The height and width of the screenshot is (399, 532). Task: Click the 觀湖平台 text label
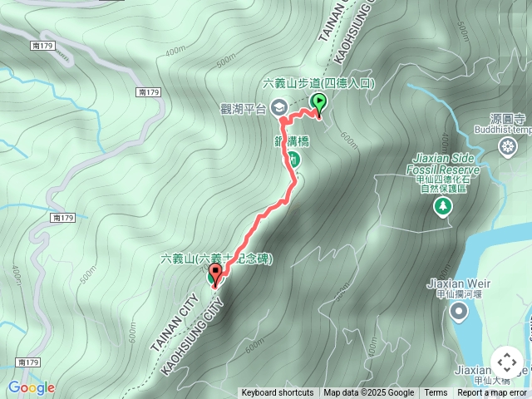(x=243, y=109)
